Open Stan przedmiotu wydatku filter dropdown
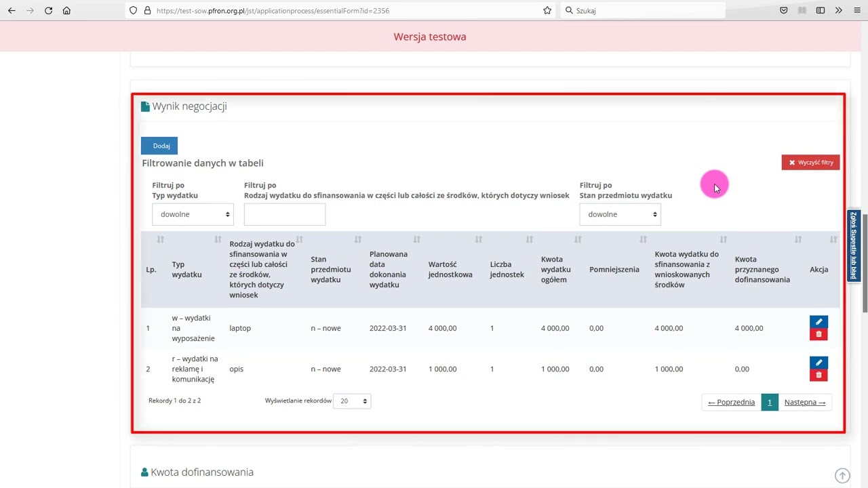 [620, 214]
